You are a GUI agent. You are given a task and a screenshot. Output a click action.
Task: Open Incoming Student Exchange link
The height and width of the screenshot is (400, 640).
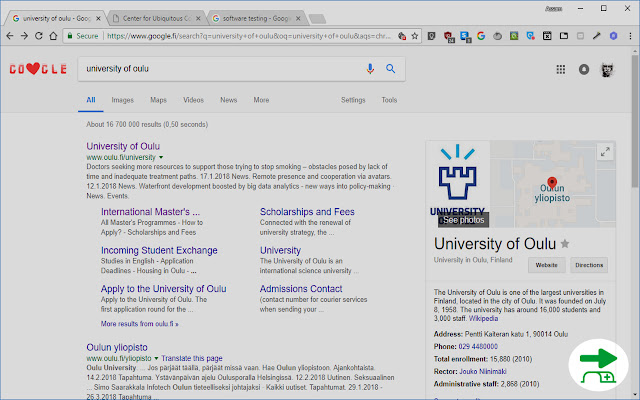tap(159, 250)
